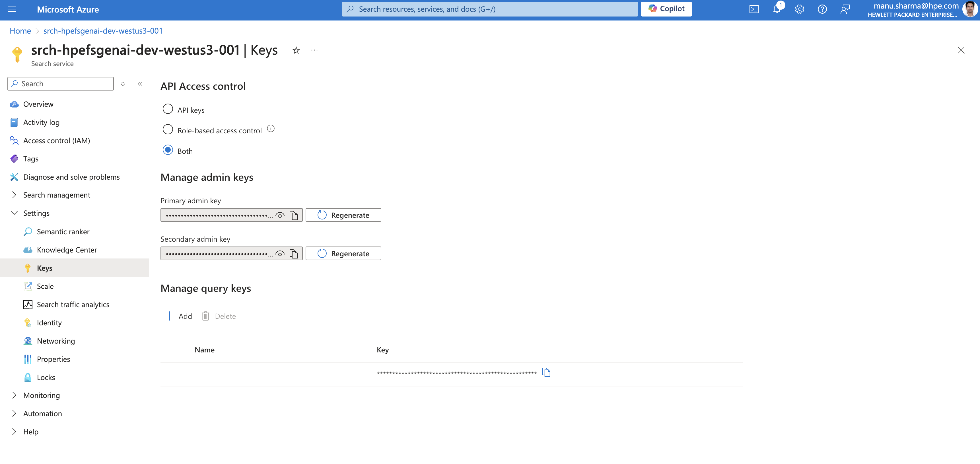
Task: Expand the Help section
Action: coord(30,432)
